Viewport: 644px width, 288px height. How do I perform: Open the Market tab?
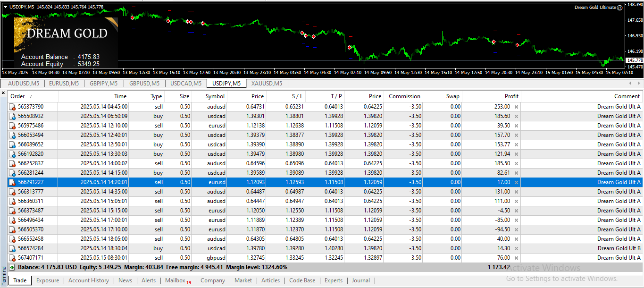tap(243, 280)
